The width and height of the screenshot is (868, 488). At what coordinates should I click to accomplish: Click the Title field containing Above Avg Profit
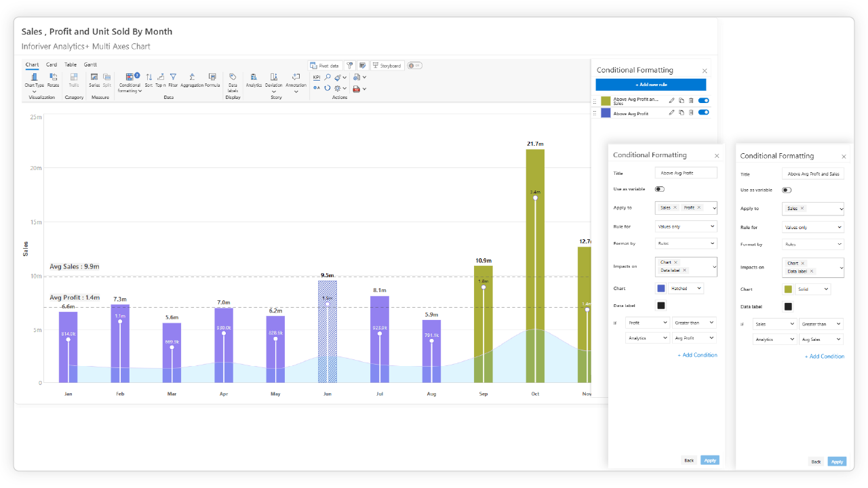686,173
